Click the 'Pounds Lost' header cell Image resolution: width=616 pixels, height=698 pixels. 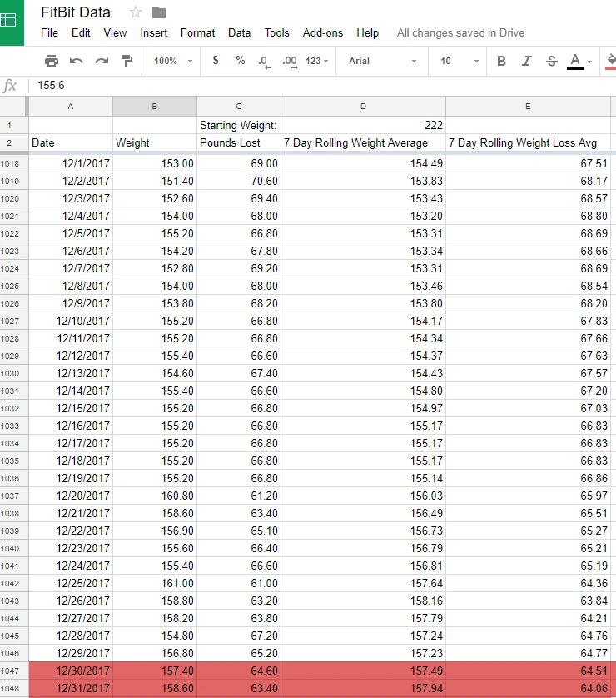239,143
